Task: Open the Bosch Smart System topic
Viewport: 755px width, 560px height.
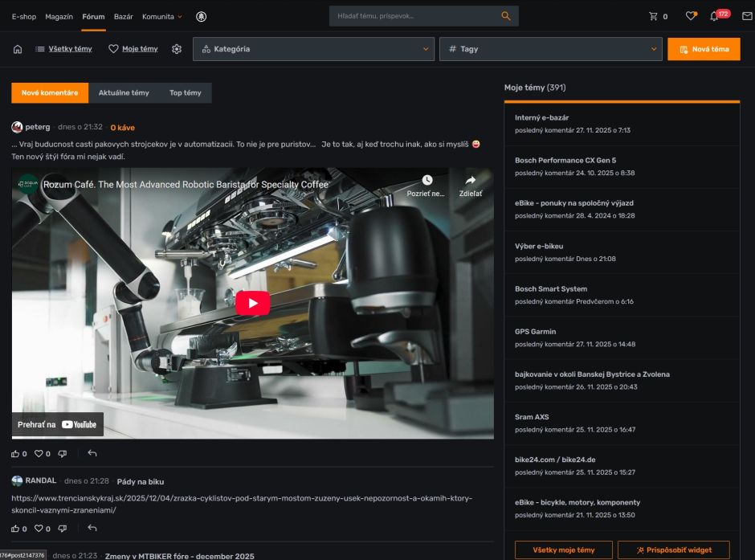Action: pos(551,288)
